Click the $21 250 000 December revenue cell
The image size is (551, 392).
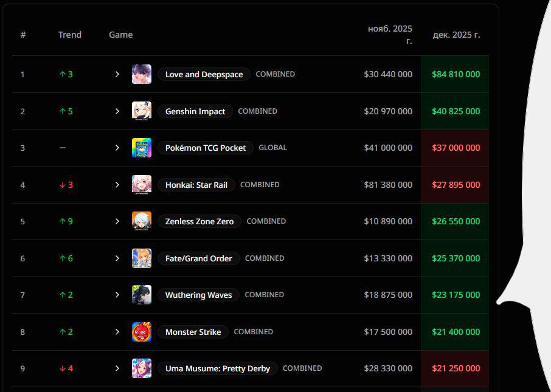click(x=456, y=368)
